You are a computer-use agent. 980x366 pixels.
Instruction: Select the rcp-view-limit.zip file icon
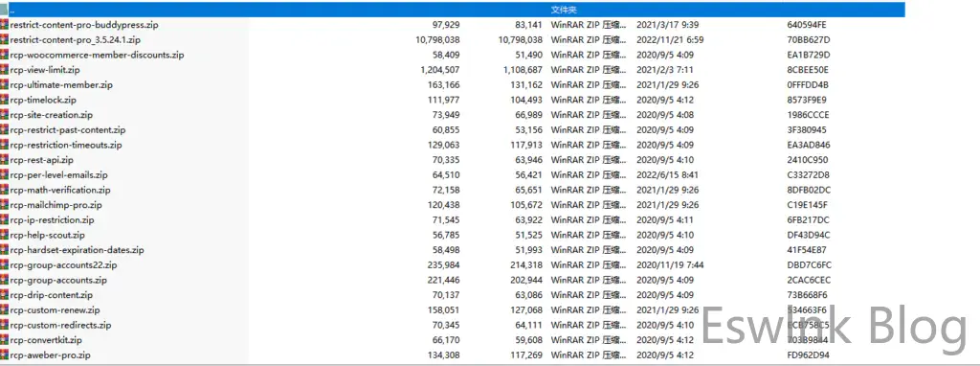point(5,70)
